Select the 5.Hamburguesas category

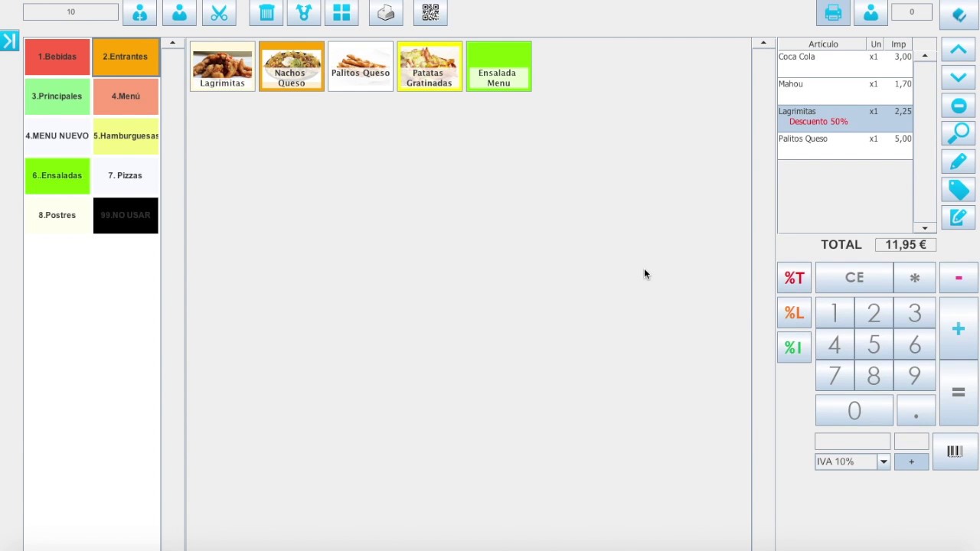(x=126, y=136)
